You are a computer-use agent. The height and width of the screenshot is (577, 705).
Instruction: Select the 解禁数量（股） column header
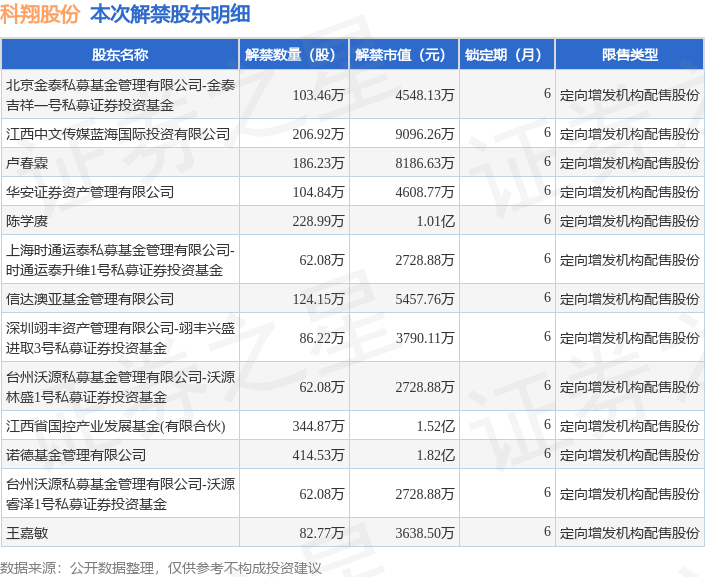pyautogui.click(x=294, y=55)
